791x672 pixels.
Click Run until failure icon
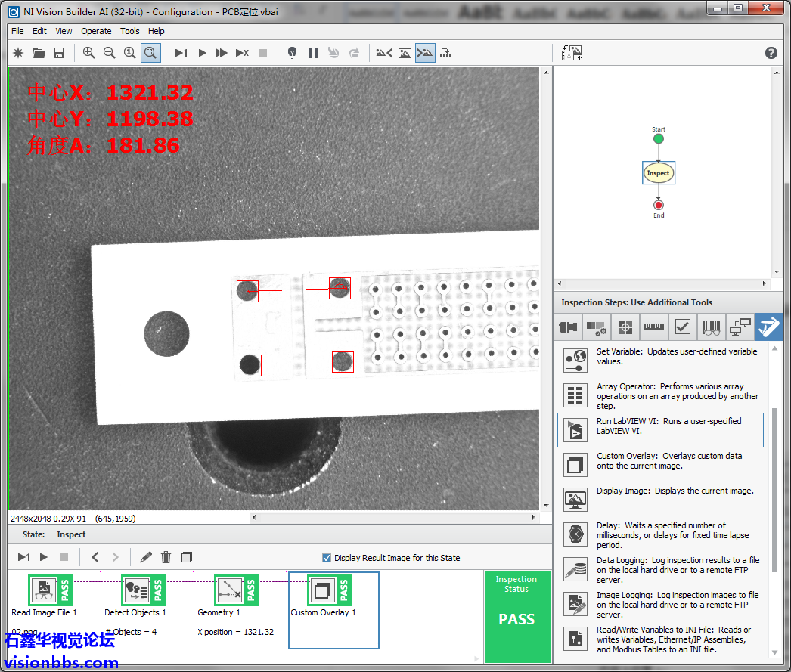coord(242,53)
